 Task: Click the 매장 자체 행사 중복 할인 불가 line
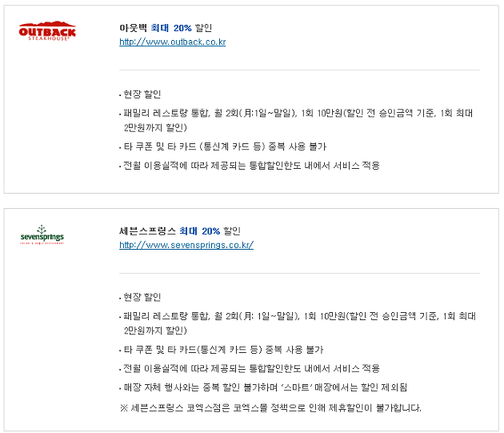265,387
